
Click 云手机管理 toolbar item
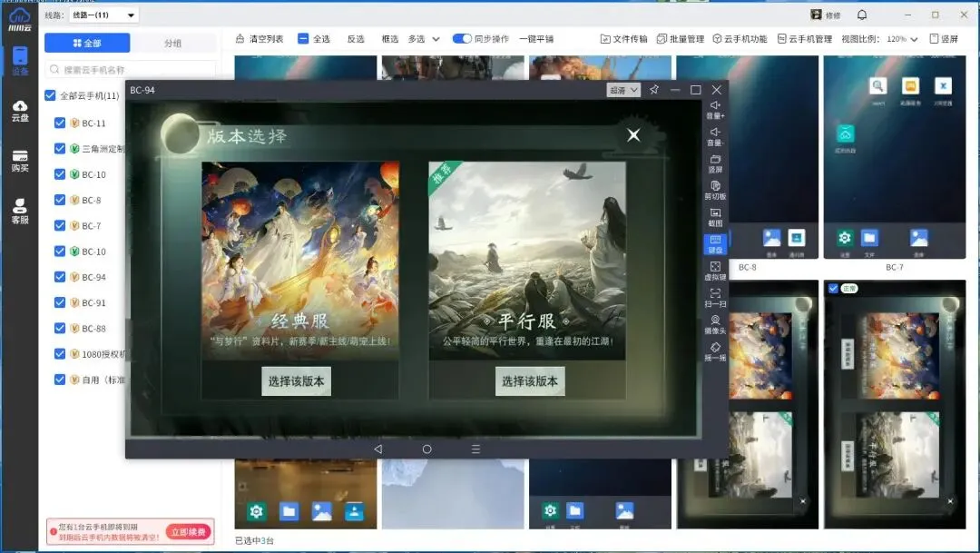click(x=804, y=39)
